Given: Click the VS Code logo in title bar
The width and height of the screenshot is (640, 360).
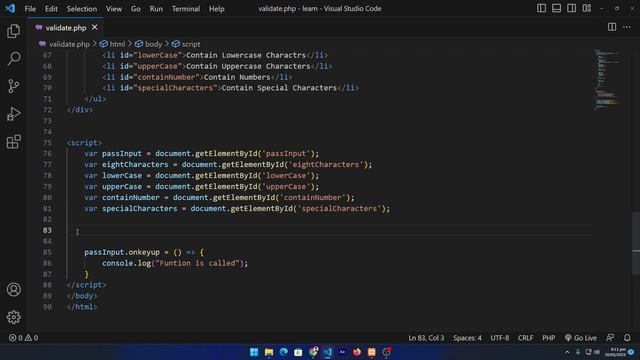Looking at the screenshot, I should (x=10, y=8).
